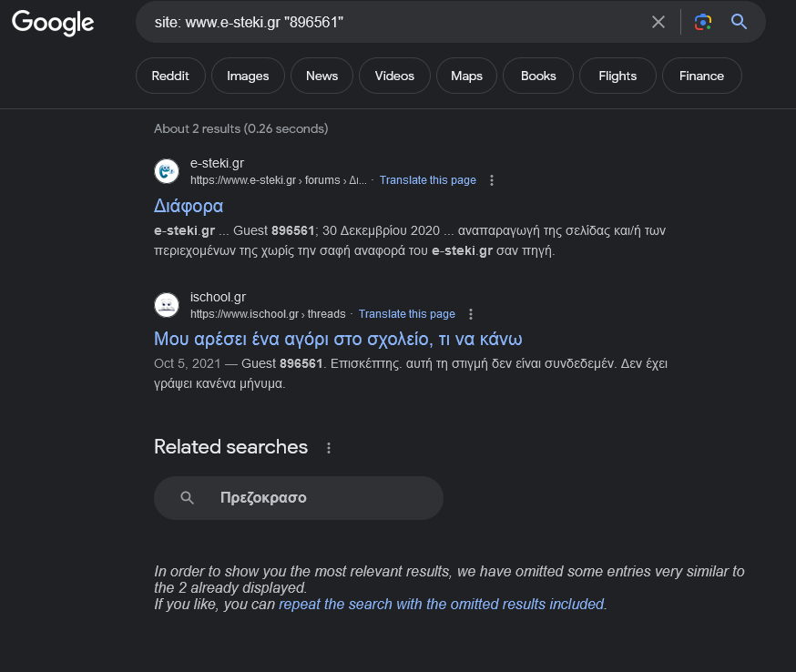Clear the search box with X icon
Image resolution: width=796 pixels, height=672 pixels.
click(x=658, y=22)
